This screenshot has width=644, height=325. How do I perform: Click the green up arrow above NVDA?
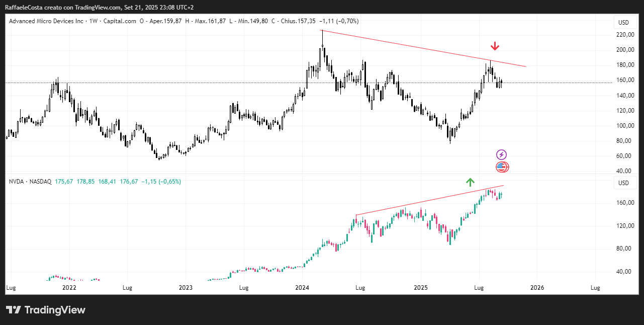point(470,182)
